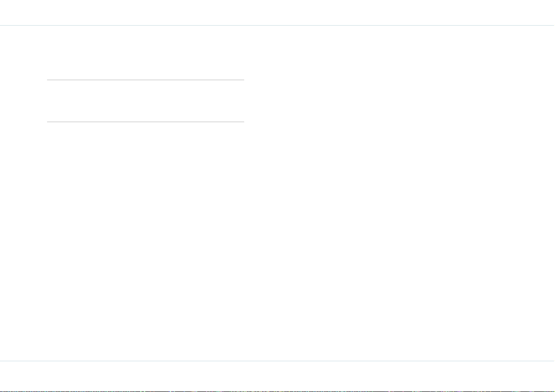Click the left end of the upper gray rule

point(48,80)
